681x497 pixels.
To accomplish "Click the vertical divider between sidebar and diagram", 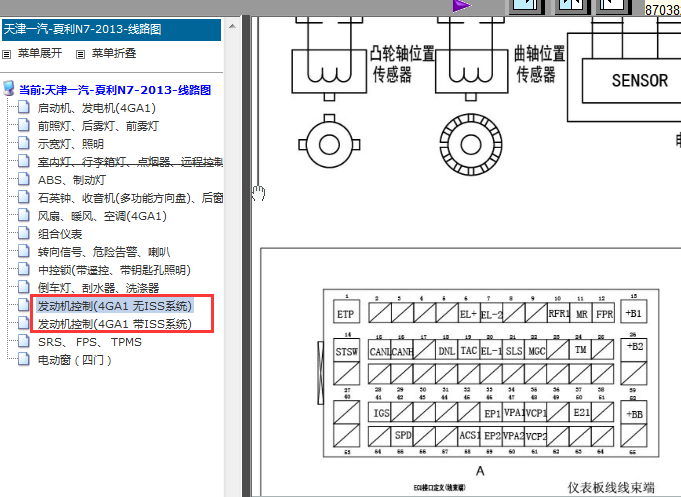I will 246,256.
